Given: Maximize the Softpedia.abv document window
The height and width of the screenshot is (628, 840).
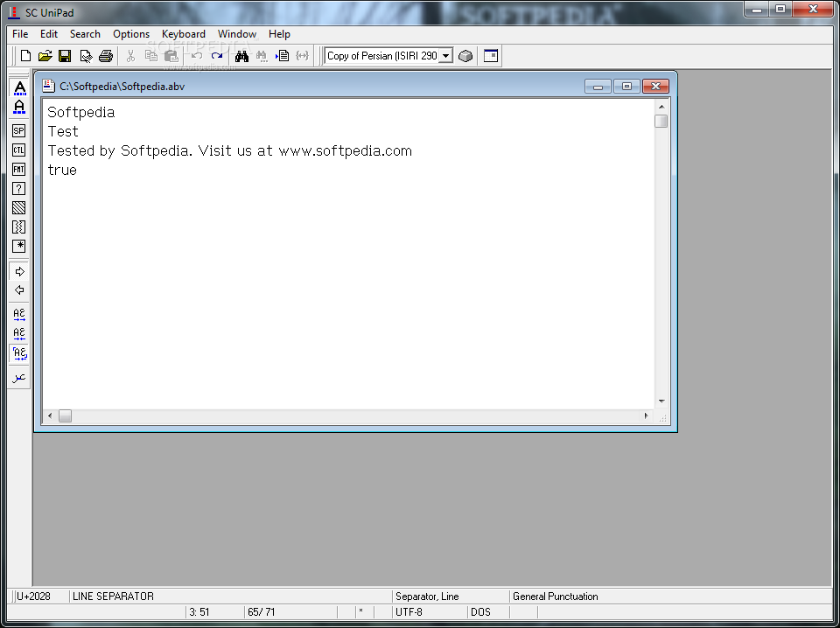Looking at the screenshot, I should pyautogui.click(x=626, y=87).
